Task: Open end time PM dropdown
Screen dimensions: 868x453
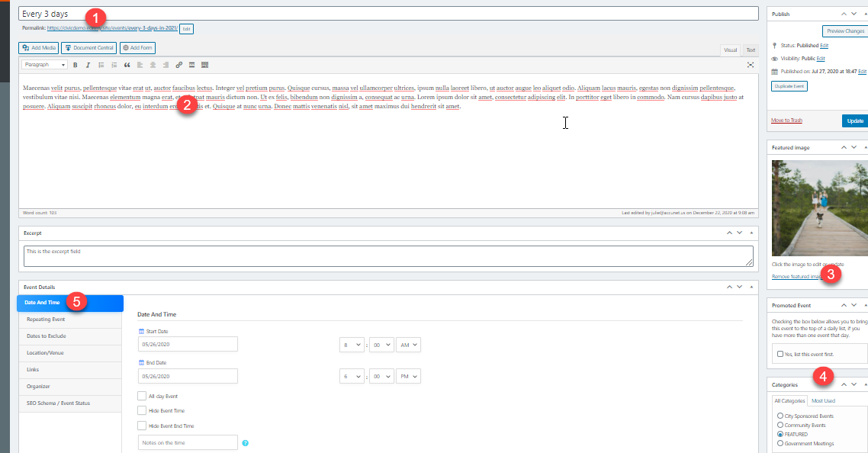Action: [408, 377]
